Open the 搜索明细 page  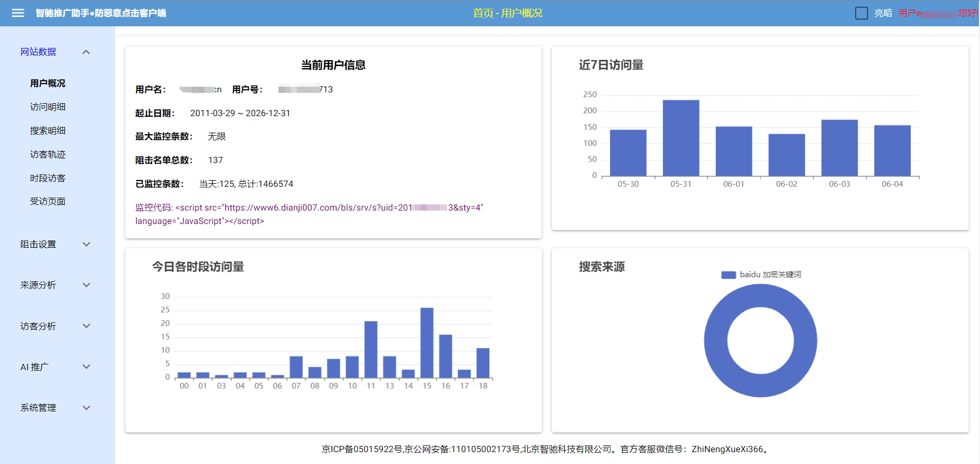[x=47, y=131]
